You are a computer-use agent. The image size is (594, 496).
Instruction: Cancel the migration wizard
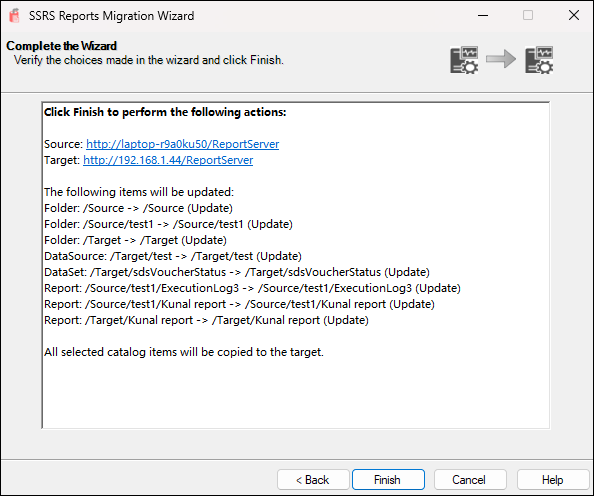[470, 480]
